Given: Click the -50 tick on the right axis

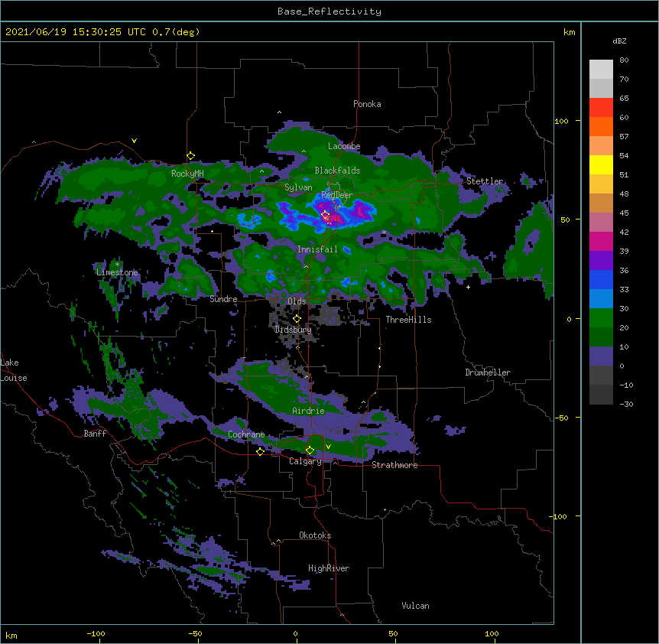Looking at the screenshot, I should tap(561, 418).
